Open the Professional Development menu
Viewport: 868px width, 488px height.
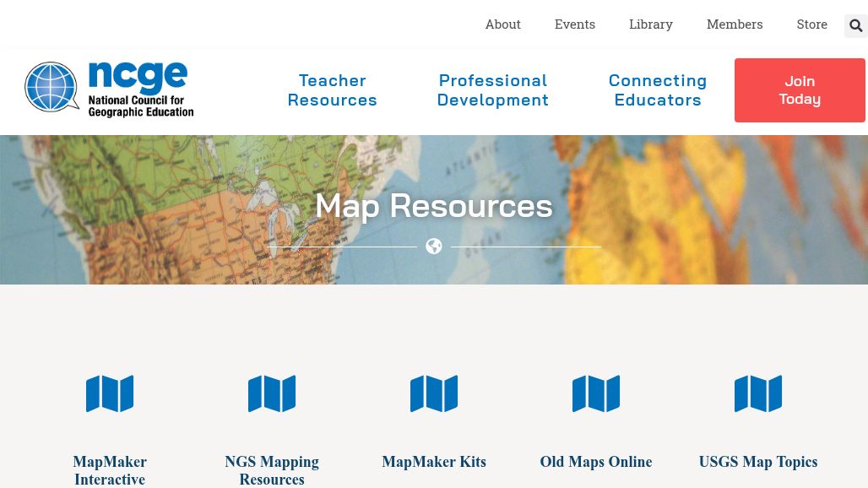(x=492, y=90)
